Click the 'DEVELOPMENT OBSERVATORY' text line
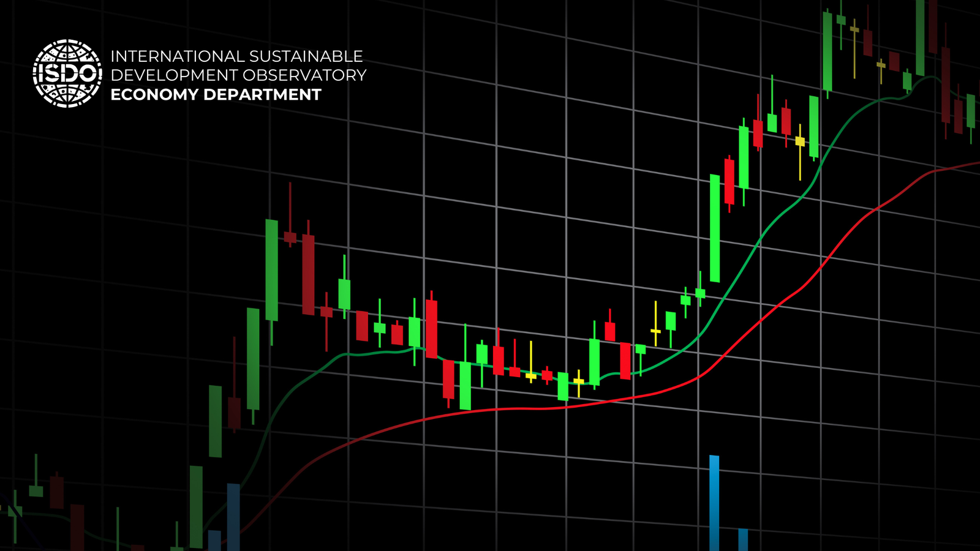Image resolution: width=980 pixels, height=551 pixels. tap(238, 75)
